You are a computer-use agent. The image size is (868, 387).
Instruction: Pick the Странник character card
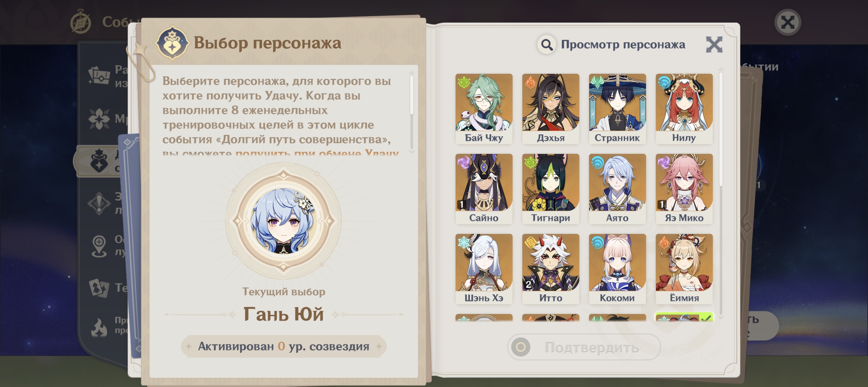pyautogui.click(x=617, y=108)
